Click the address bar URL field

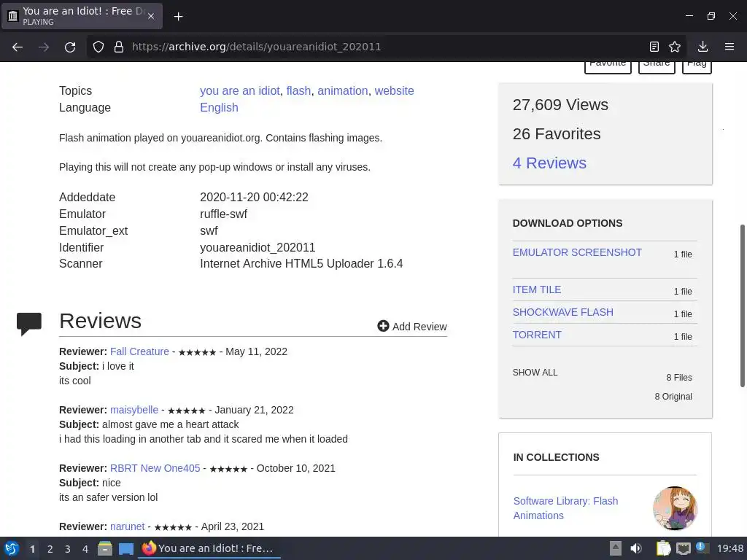(386, 47)
